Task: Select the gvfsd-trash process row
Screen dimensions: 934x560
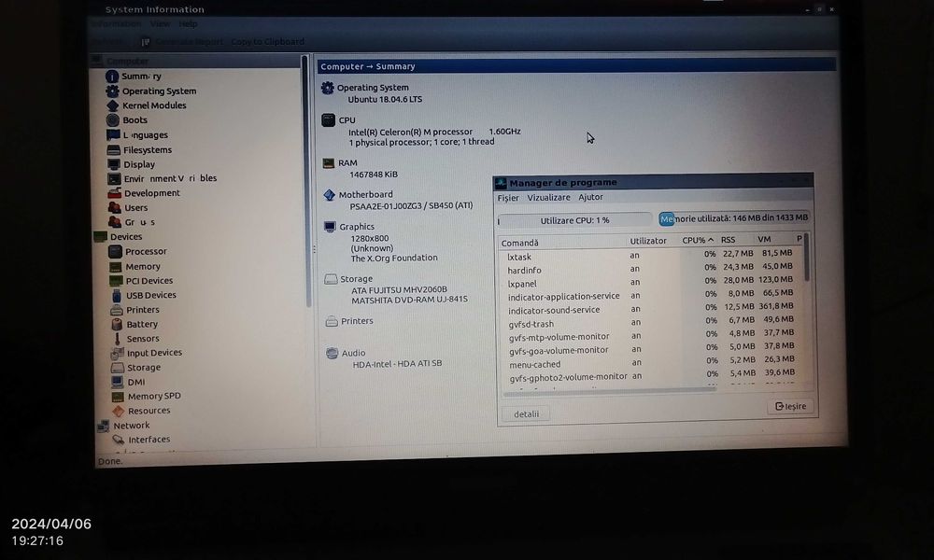Action: click(651, 323)
